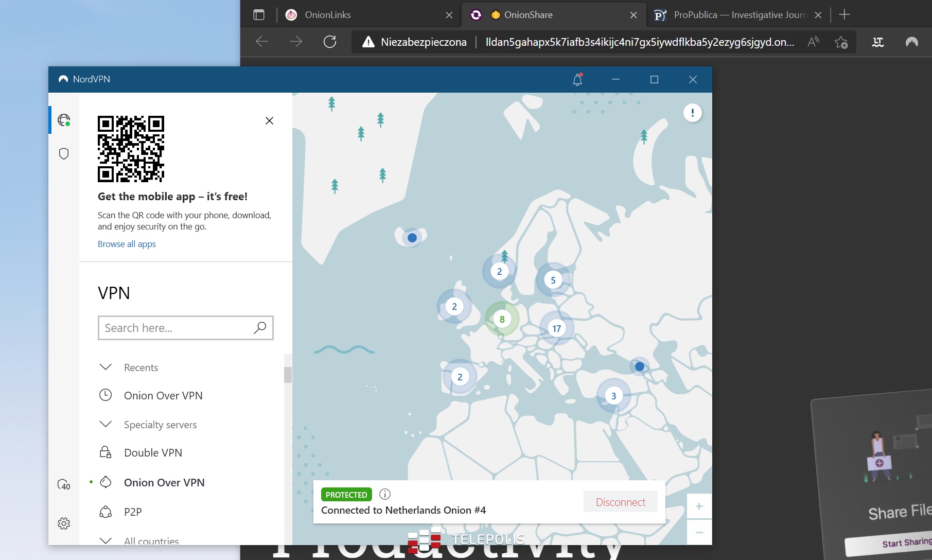Open NordVPN notifications bell

[577, 79]
